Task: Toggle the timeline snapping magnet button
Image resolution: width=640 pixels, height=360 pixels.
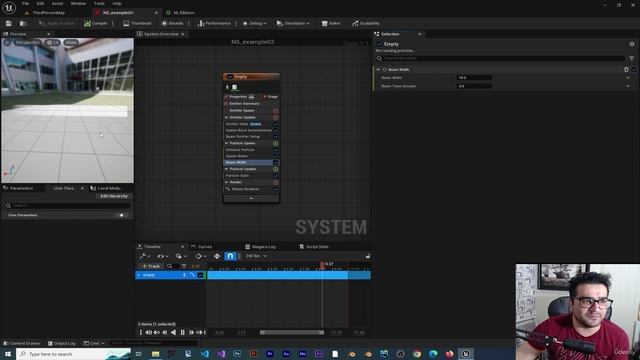Action: click(x=230, y=256)
